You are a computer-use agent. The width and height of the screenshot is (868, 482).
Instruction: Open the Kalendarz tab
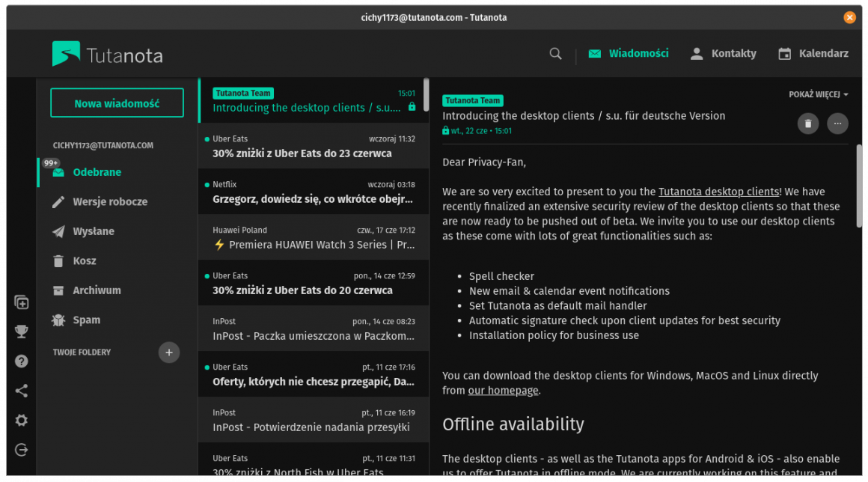(x=813, y=54)
